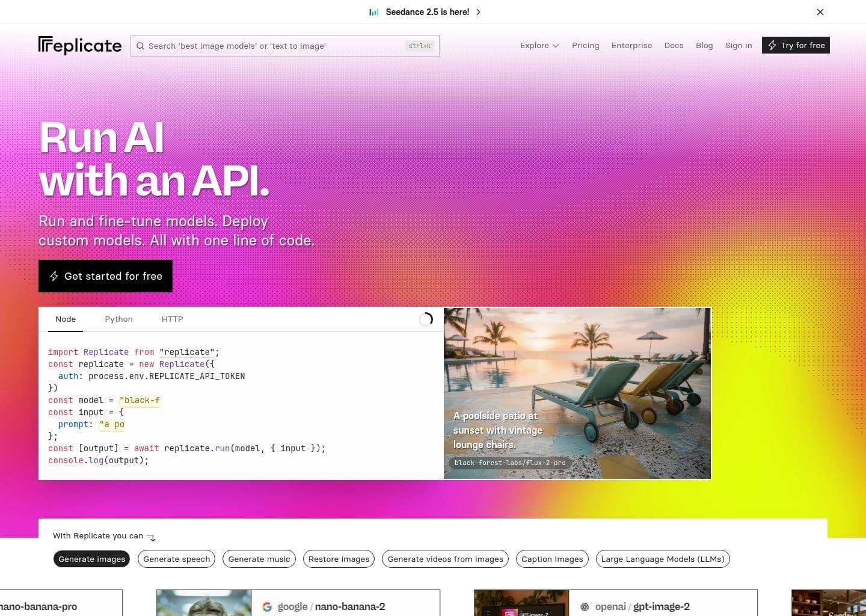
Task: Select the Generate speech pill
Action: (177, 559)
